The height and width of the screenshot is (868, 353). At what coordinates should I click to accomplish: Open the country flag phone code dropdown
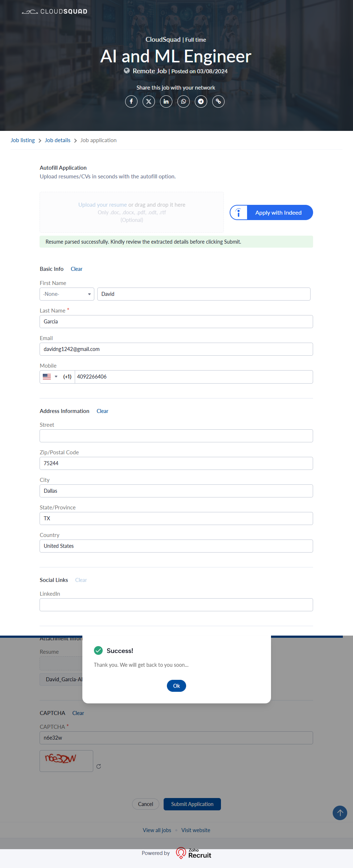click(x=50, y=377)
